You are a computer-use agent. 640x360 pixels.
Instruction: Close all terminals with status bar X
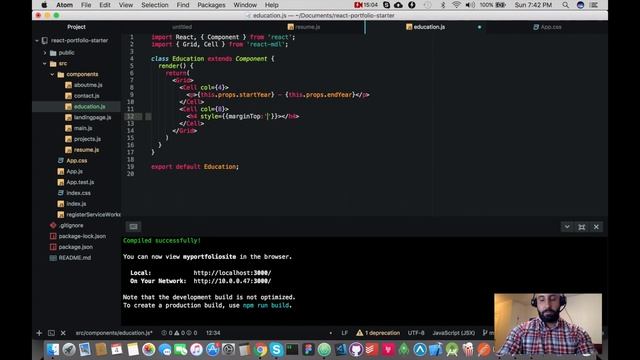tap(63, 333)
